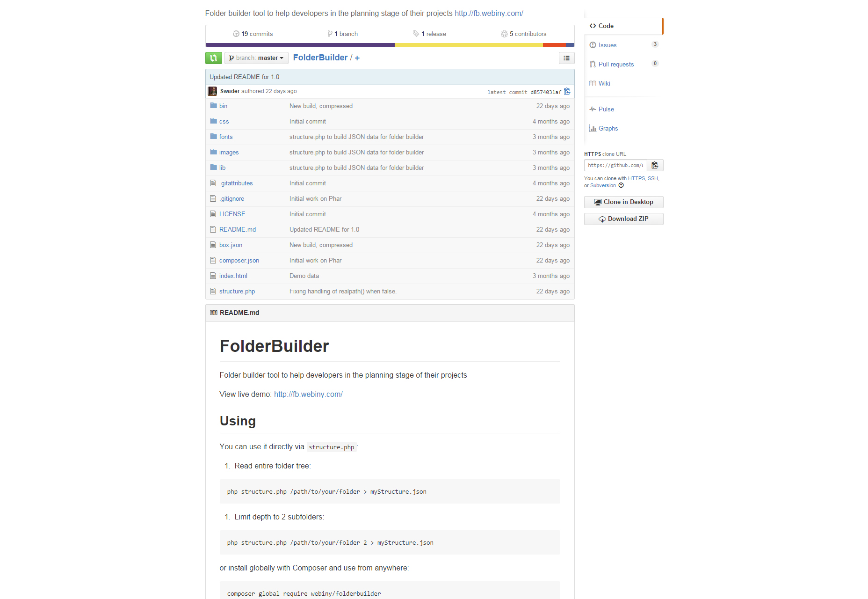Click the plus icon to create new file
This screenshot has height=599, width=868.
coord(357,58)
